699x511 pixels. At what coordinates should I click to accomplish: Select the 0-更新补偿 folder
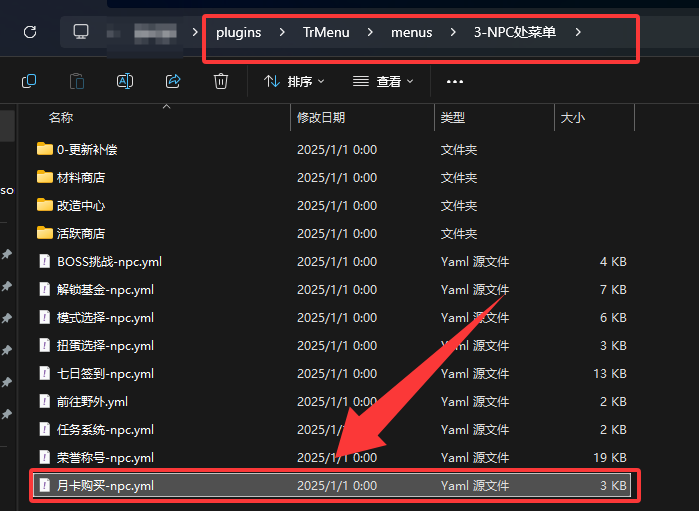tap(87, 149)
